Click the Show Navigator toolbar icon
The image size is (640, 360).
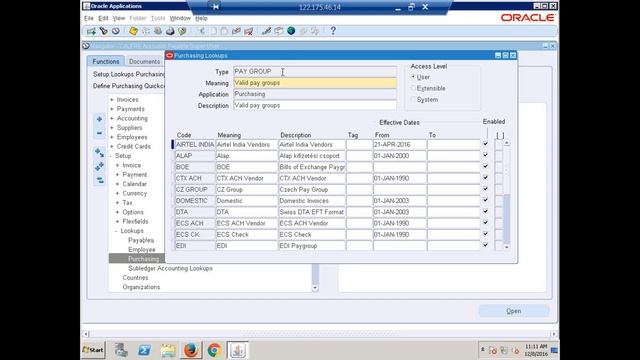pos(116,31)
